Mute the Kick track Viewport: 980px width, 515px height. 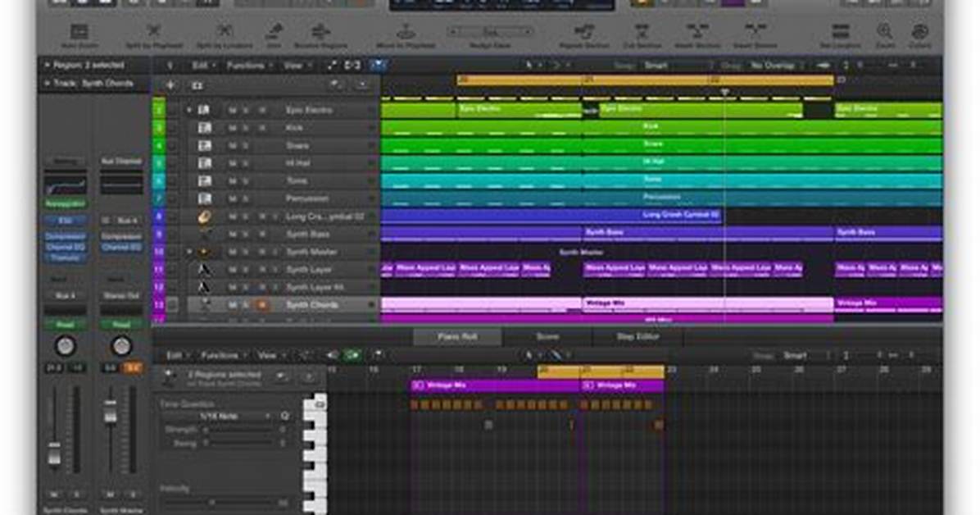pyautogui.click(x=233, y=128)
